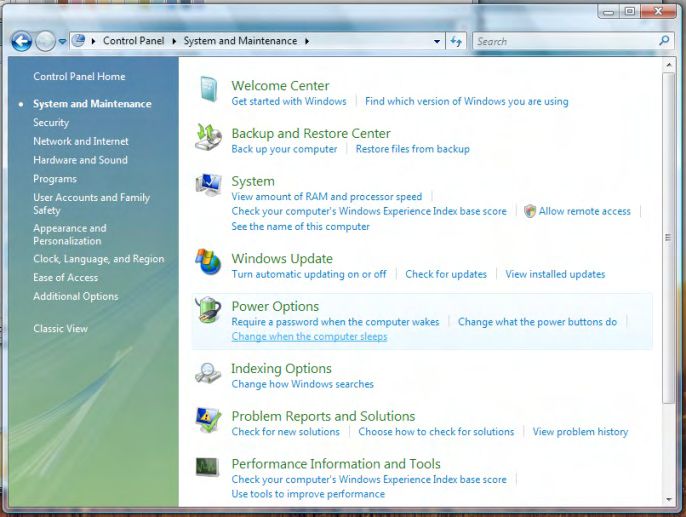Click Turn automatic updating on or off

[x=309, y=274]
